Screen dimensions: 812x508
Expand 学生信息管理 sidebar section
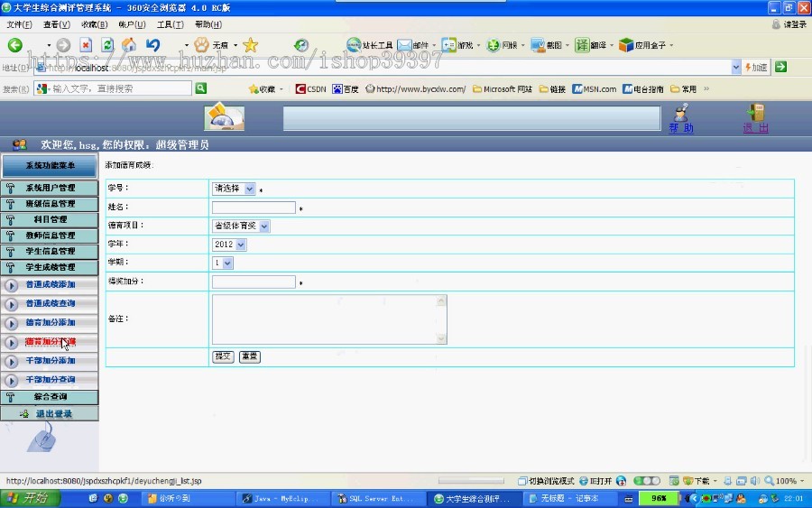click(50, 251)
